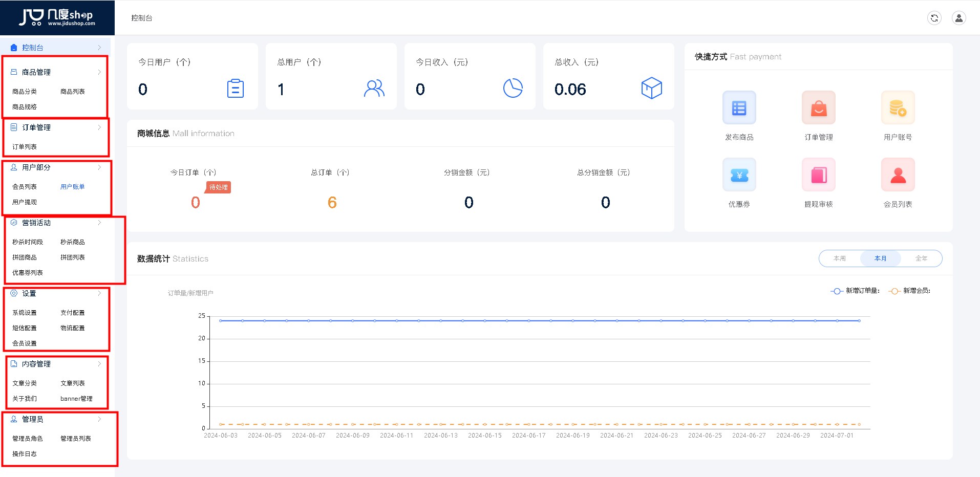Open 秒杀商品 menu item
Screen dimensions: 980x477
point(73,242)
